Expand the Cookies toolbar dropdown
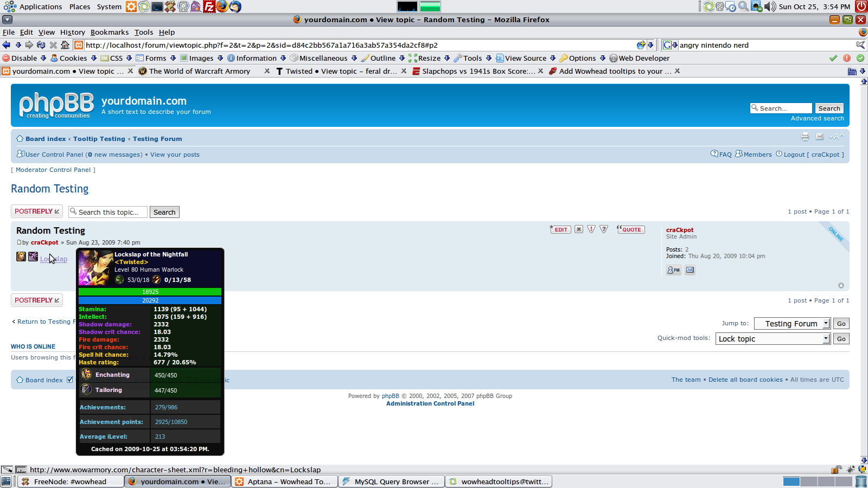This screenshot has height=488, width=868. click(93, 58)
